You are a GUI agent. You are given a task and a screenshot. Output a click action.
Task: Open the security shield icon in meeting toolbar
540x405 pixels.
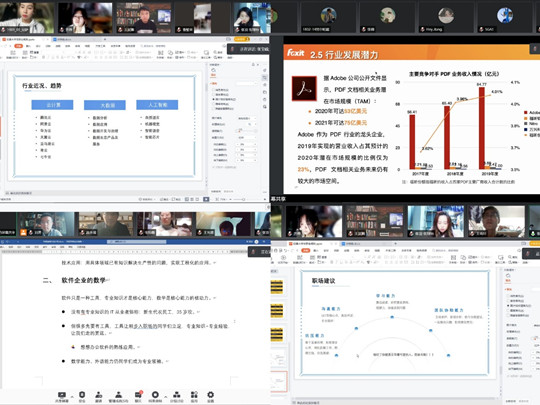tap(82, 395)
